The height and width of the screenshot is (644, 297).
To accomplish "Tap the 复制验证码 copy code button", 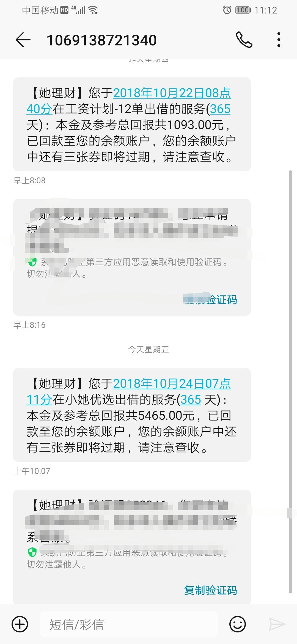I will (210, 590).
